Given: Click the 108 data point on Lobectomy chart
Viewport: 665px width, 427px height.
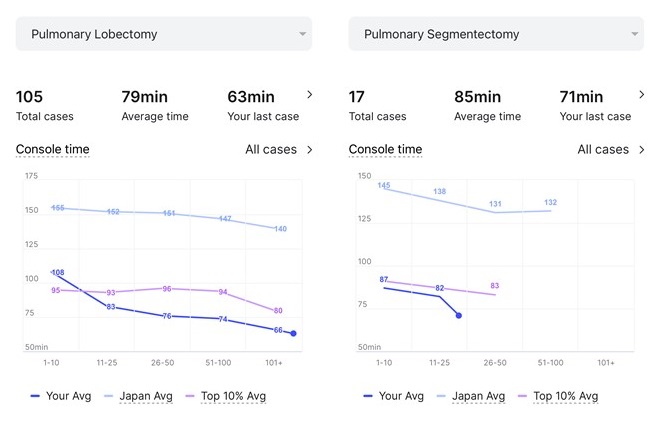Looking at the screenshot, I should [x=57, y=272].
